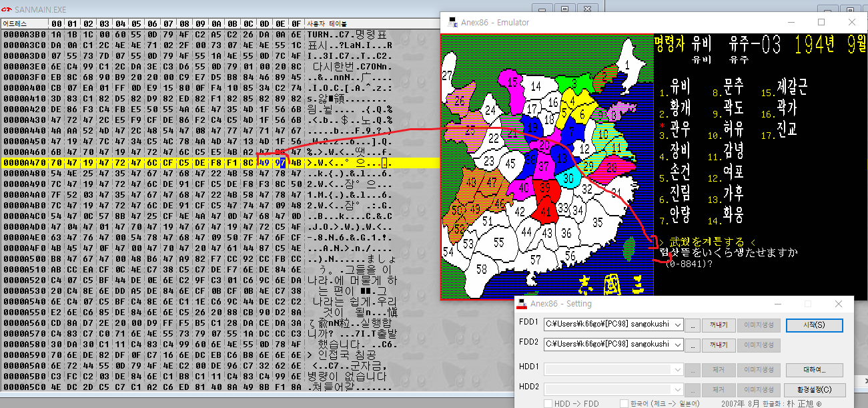The width and height of the screenshot is (868, 408).
Task: Click pink striped province 26 on map
Action: tap(460, 101)
